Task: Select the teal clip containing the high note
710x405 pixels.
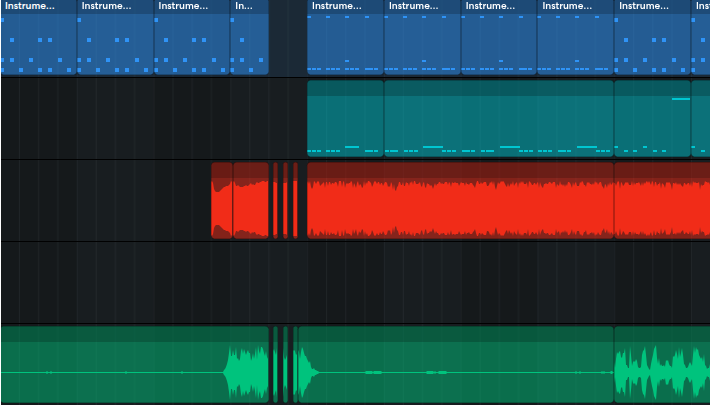Action: (x=652, y=118)
